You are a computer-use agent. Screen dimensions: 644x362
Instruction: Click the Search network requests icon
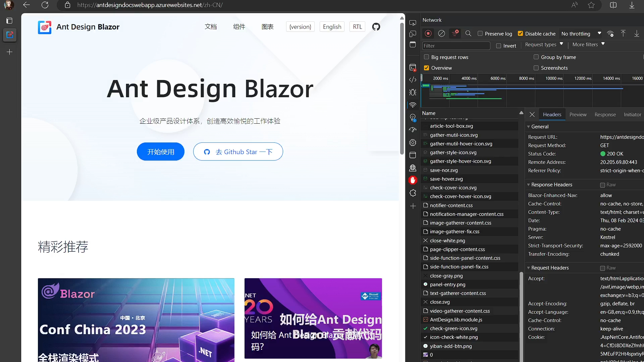tap(468, 33)
